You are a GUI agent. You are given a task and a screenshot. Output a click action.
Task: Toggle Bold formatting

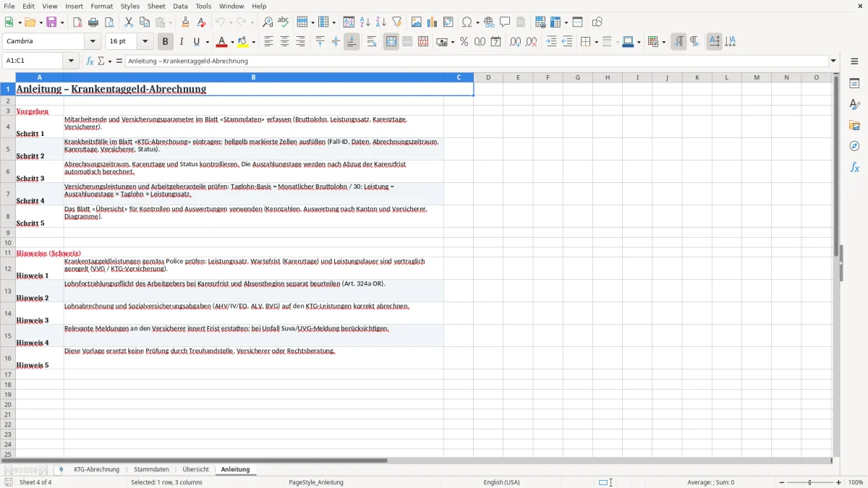(166, 42)
